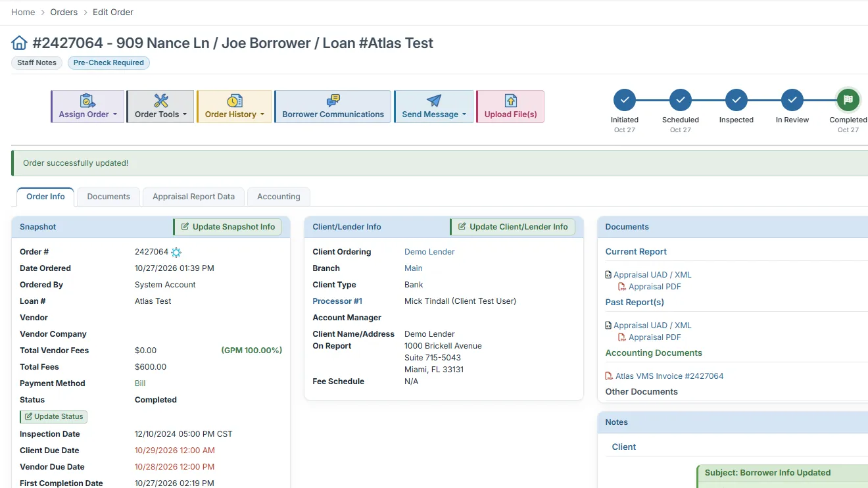Click the gear icon next to order number 2427064
868x488 pixels.
coord(176,253)
